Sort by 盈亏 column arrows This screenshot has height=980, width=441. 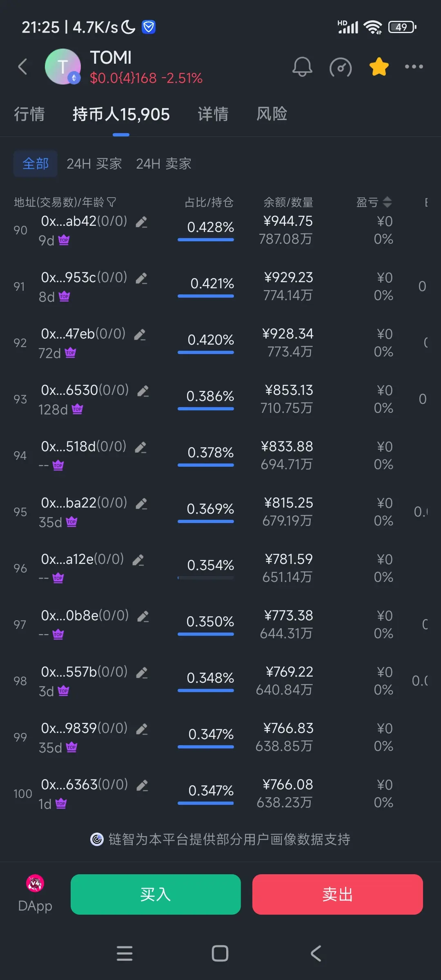(387, 202)
